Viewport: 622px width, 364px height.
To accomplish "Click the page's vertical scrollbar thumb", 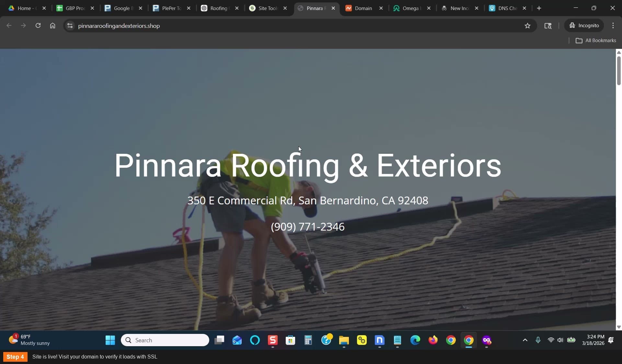I will click(619, 71).
